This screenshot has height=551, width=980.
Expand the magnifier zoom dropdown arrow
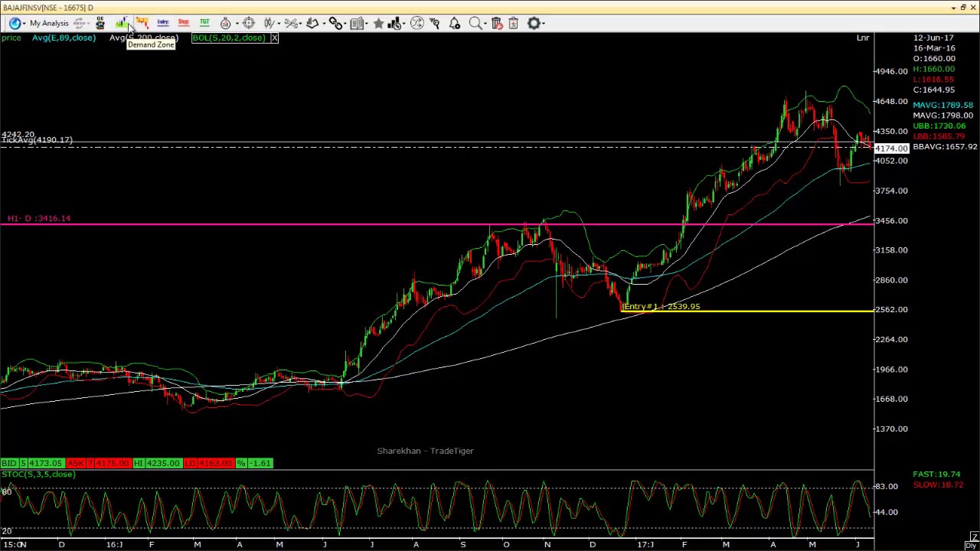click(x=485, y=23)
